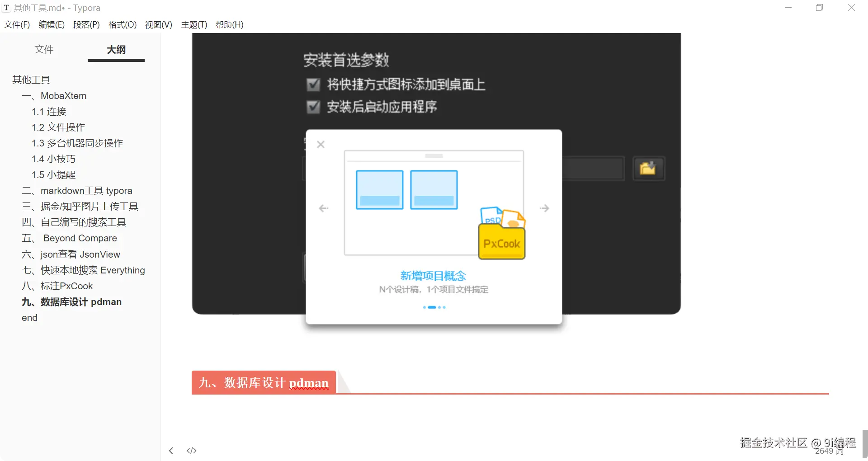Toggle 将快捷方式图标添加到桌面上 checkbox
The width and height of the screenshot is (868, 461).
313,85
